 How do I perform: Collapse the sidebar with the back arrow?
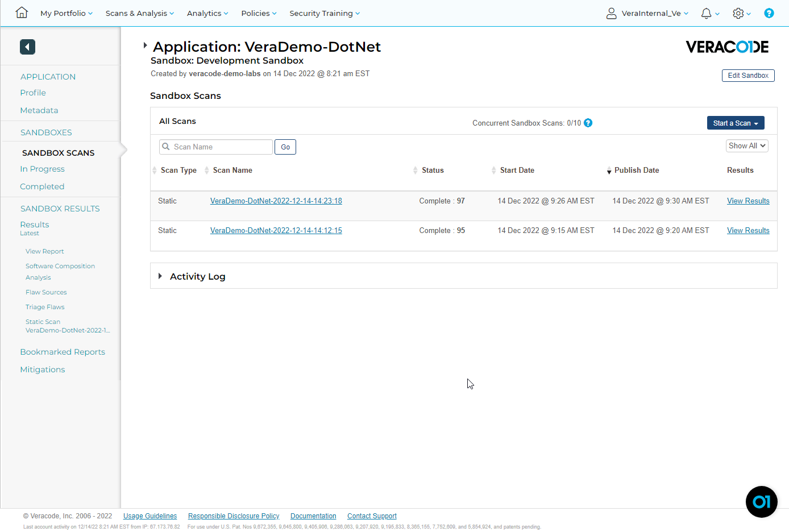pos(27,47)
